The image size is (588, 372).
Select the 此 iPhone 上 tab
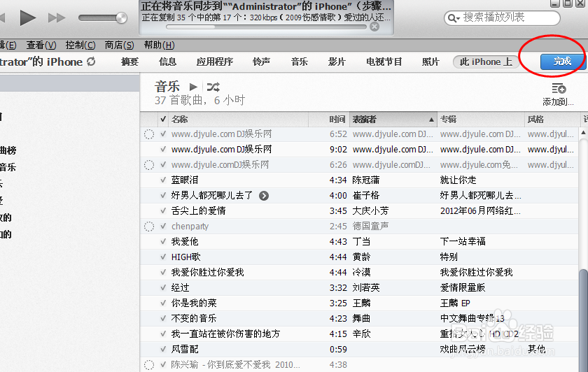tap(486, 62)
